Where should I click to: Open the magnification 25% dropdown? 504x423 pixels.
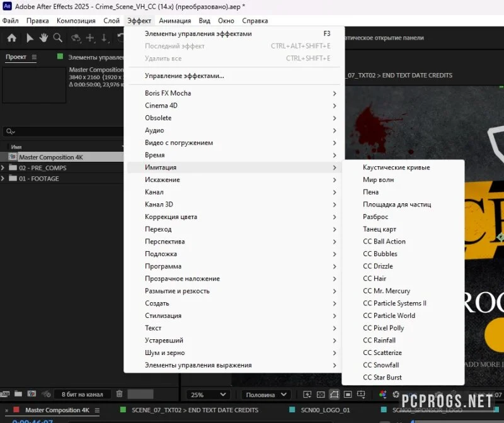point(208,395)
